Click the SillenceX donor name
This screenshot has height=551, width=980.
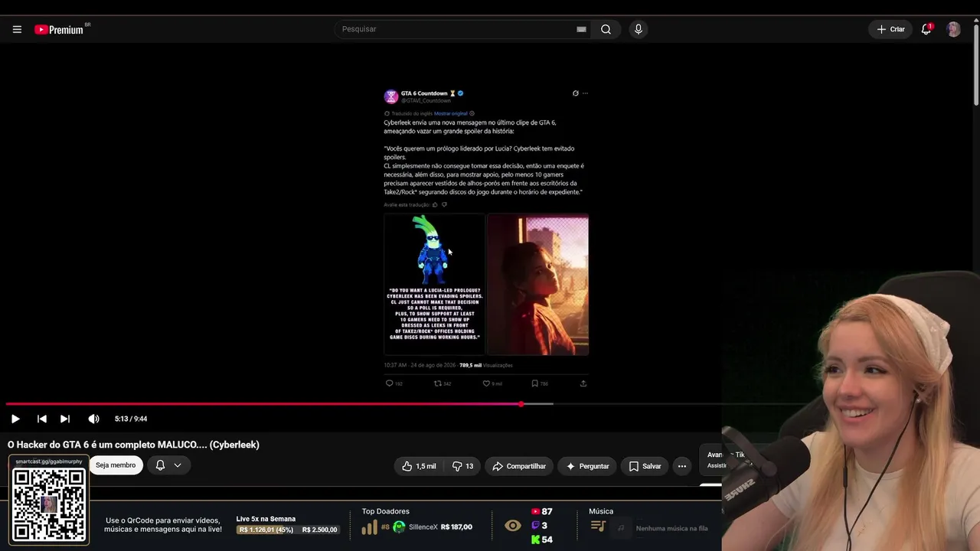[x=423, y=527]
